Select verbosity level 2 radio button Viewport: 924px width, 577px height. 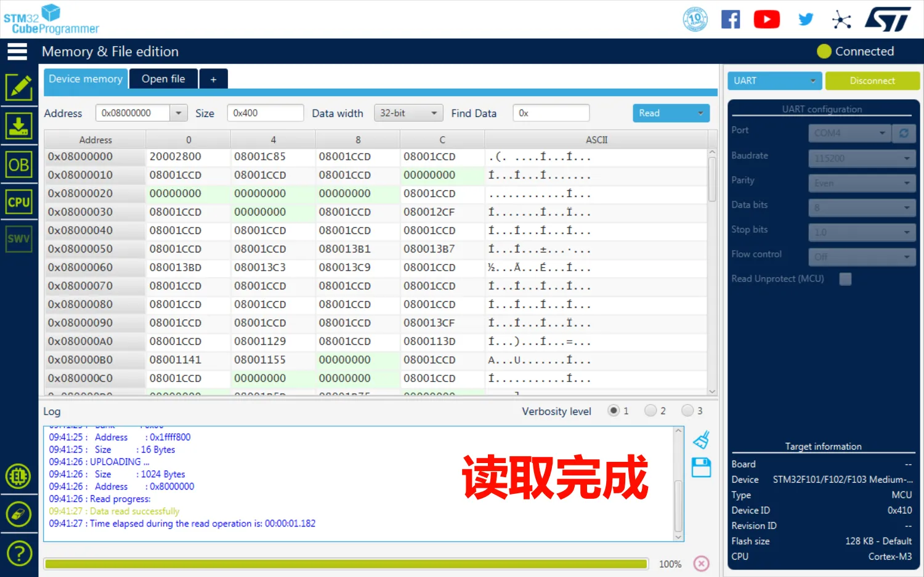click(650, 411)
